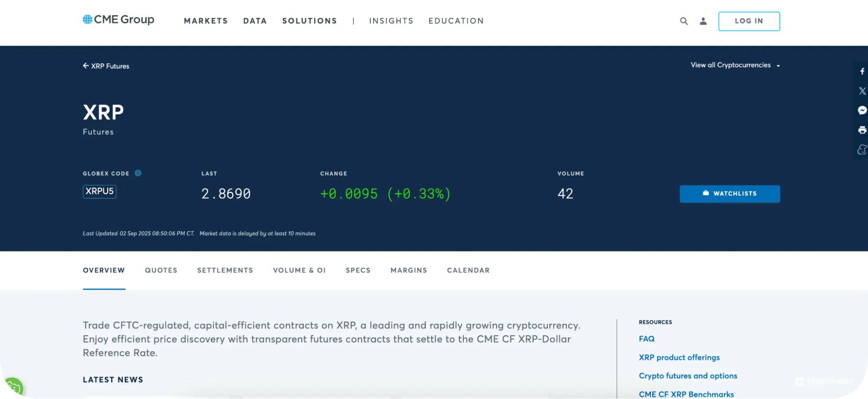Open the INSIGHTS menu

(x=391, y=21)
